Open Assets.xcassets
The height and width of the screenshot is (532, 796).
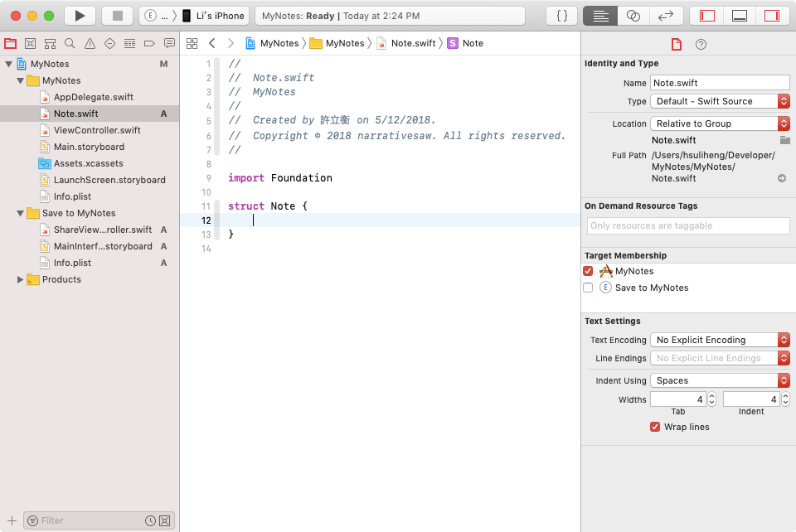coord(89,163)
